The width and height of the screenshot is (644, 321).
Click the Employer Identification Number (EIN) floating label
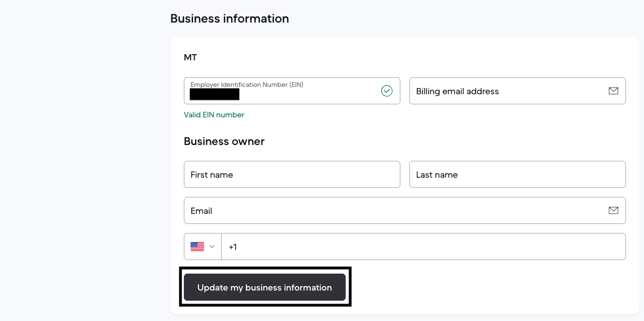[246, 85]
